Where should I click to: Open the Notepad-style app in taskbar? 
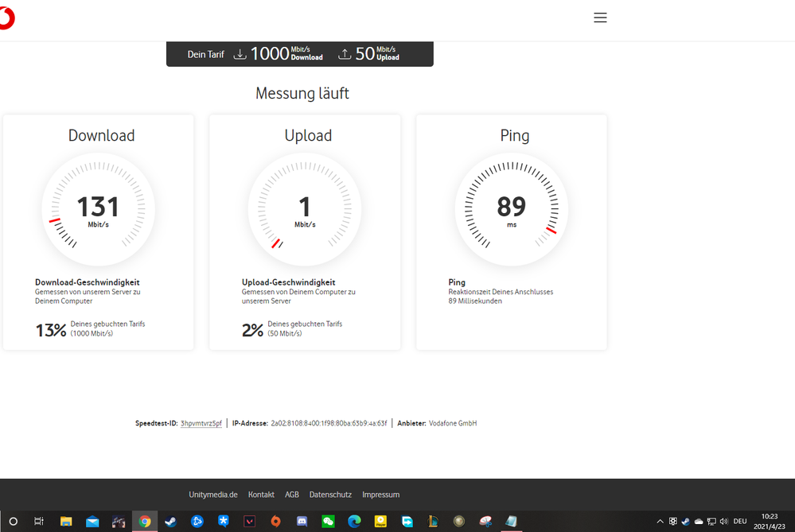point(511,522)
